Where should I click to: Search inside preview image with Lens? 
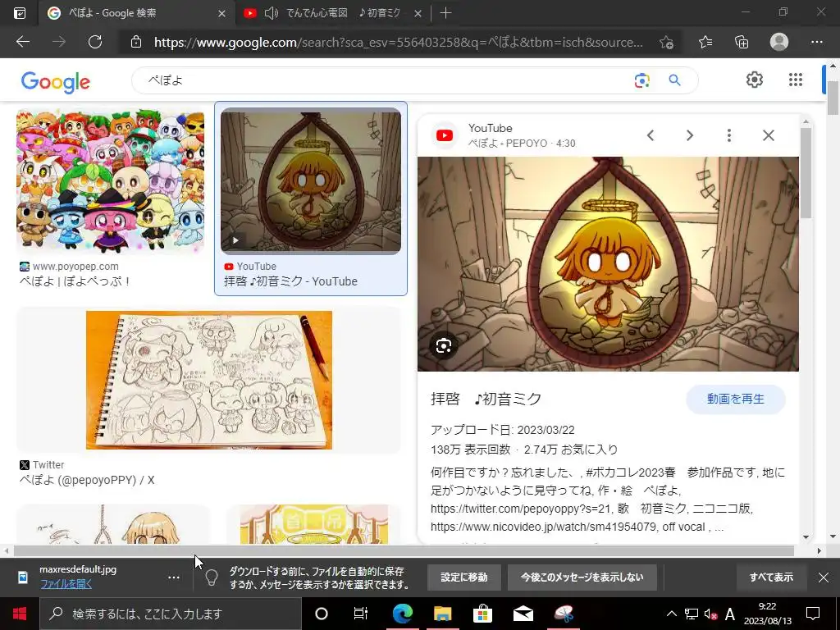(x=444, y=346)
